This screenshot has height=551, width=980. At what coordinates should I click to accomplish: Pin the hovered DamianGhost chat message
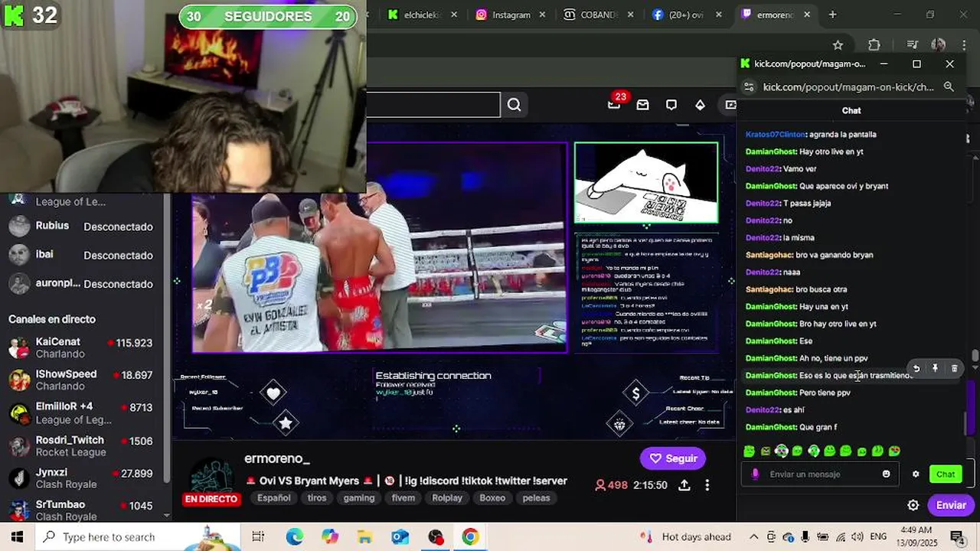click(x=935, y=369)
